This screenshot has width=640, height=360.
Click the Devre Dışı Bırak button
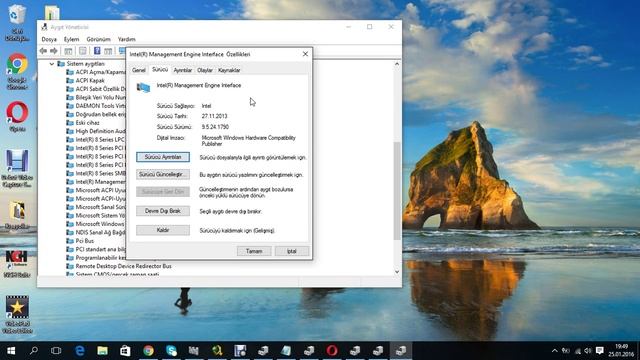(x=163, y=211)
